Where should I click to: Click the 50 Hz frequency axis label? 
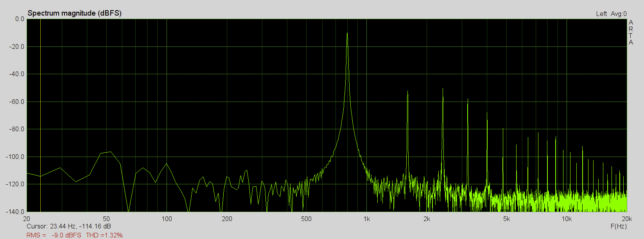pyautogui.click(x=106, y=219)
